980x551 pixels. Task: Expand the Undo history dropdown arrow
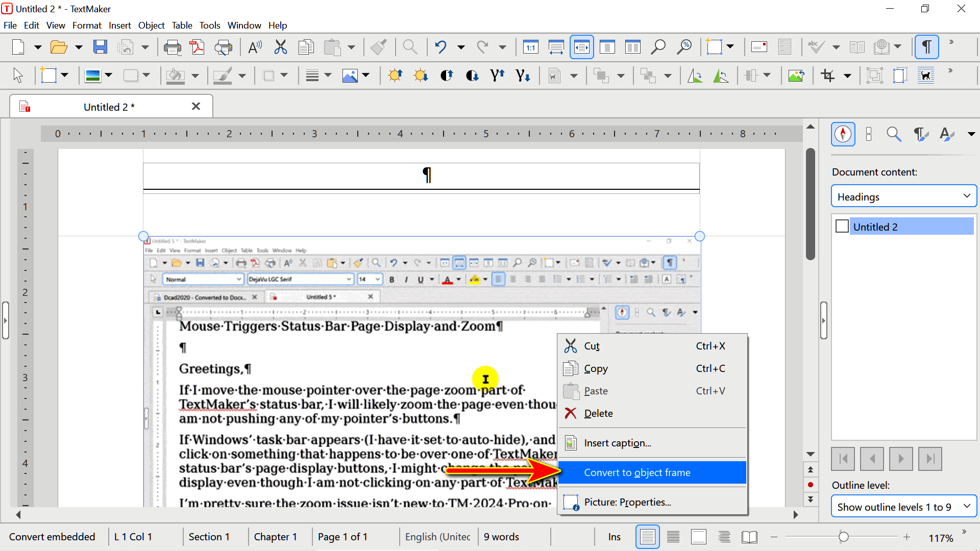(461, 47)
